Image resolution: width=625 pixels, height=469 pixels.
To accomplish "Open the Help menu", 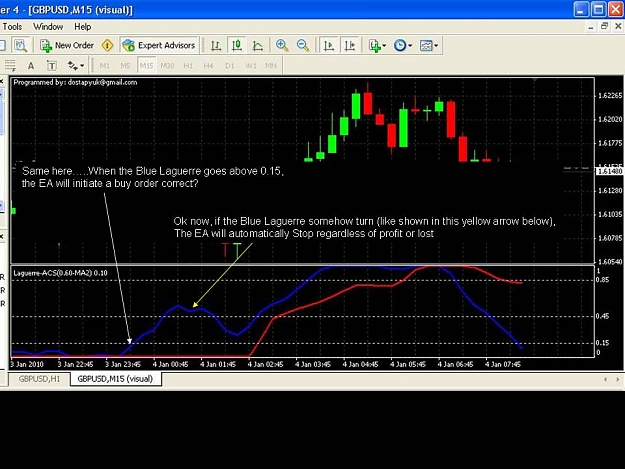I will tap(83, 27).
